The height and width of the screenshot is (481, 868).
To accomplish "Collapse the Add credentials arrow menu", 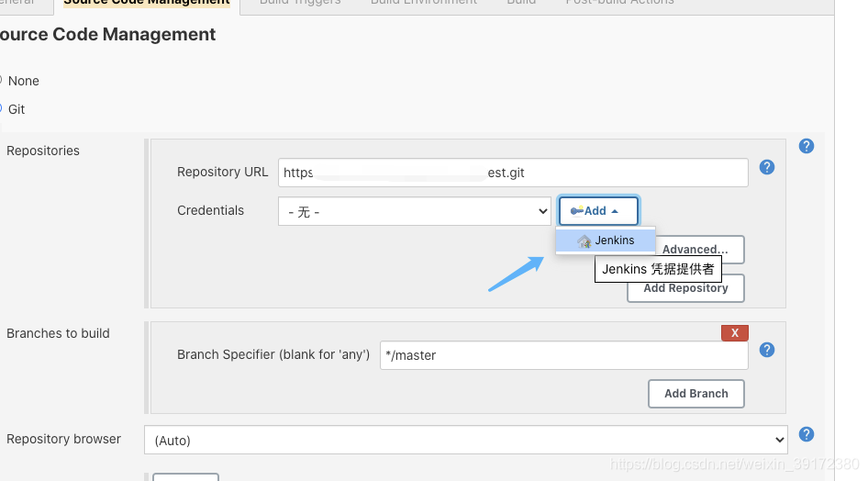I will pyautogui.click(x=615, y=211).
